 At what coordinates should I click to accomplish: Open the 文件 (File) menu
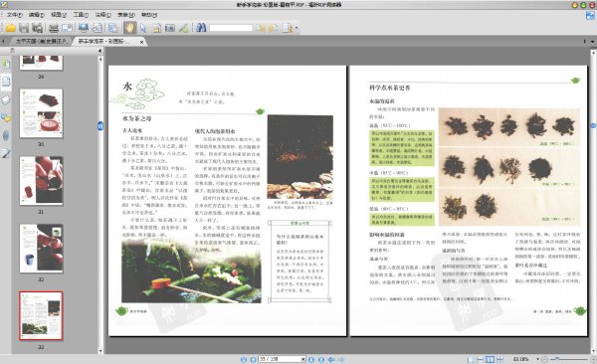pos(14,15)
